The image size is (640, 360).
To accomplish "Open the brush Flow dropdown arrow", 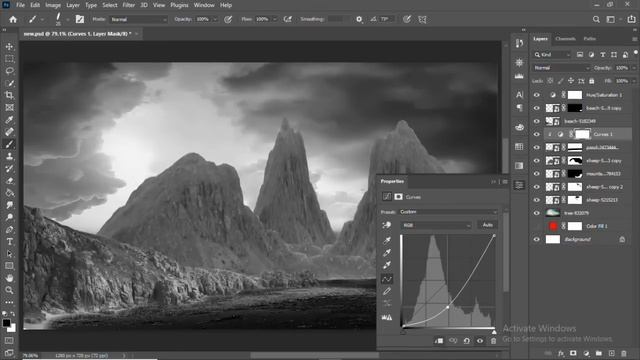I will pyautogui.click(x=275, y=19).
